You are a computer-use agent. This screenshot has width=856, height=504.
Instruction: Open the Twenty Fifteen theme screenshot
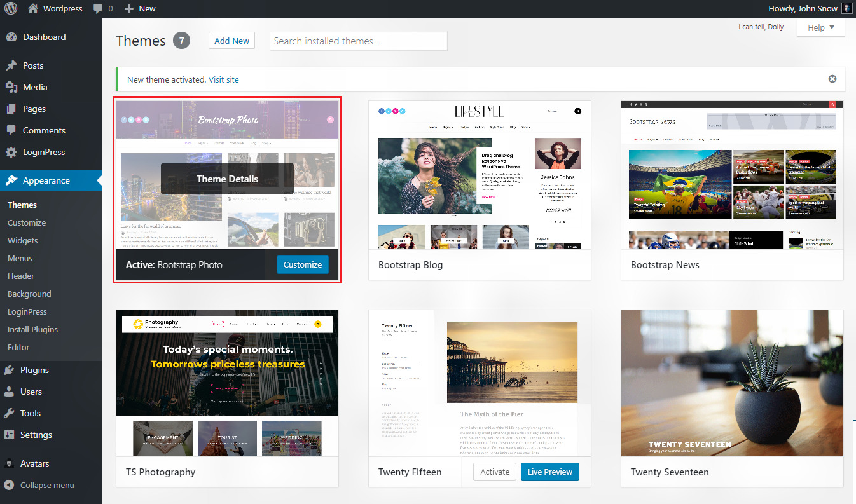pos(480,383)
